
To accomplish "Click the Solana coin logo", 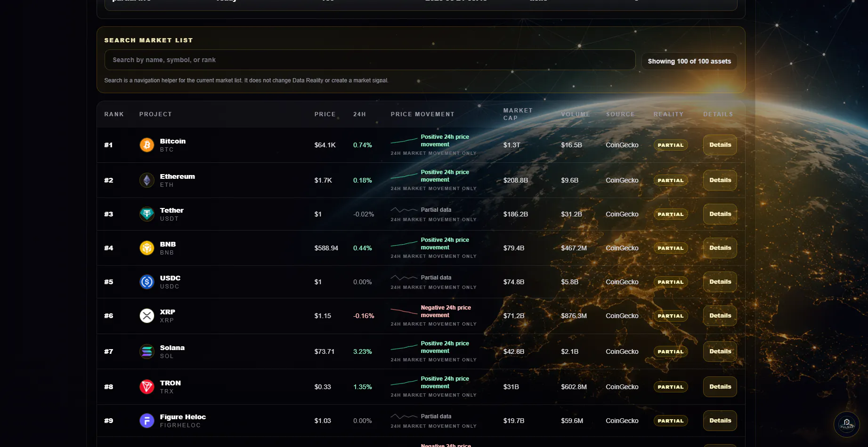I will point(147,351).
